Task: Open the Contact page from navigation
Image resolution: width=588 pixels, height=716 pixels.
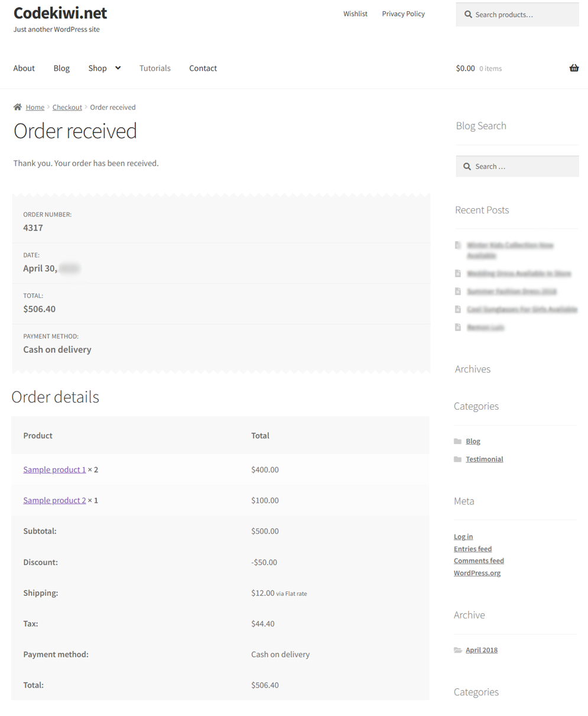Action: click(x=203, y=68)
